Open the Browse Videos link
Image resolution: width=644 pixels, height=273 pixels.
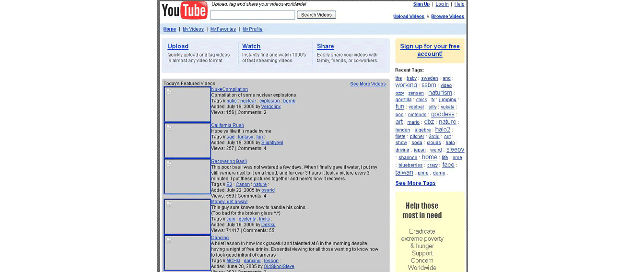[x=447, y=16]
